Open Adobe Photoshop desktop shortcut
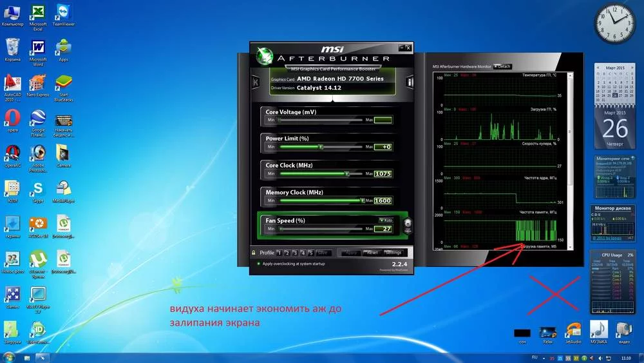The image size is (644, 363). [38, 159]
